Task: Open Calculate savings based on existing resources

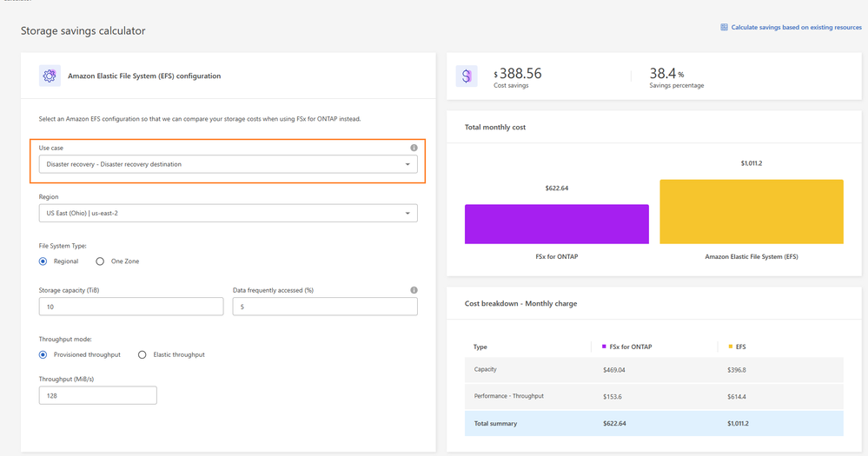Action: tap(796, 28)
